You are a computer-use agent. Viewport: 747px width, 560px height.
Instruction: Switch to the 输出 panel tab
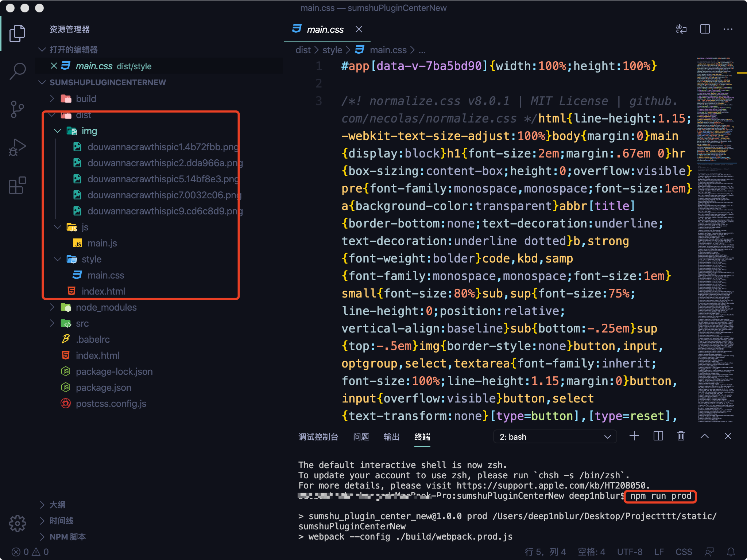(x=391, y=437)
